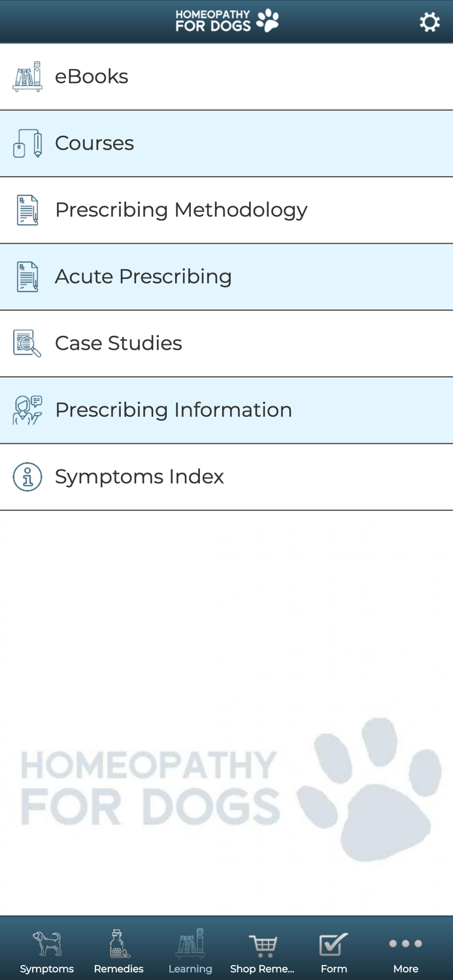Switch to the Symptoms tab
Image resolution: width=453 pixels, height=980 pixels.
(x=46, y=951)
